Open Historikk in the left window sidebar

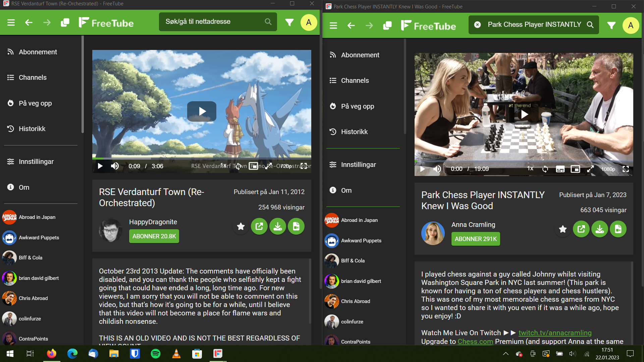32,129
